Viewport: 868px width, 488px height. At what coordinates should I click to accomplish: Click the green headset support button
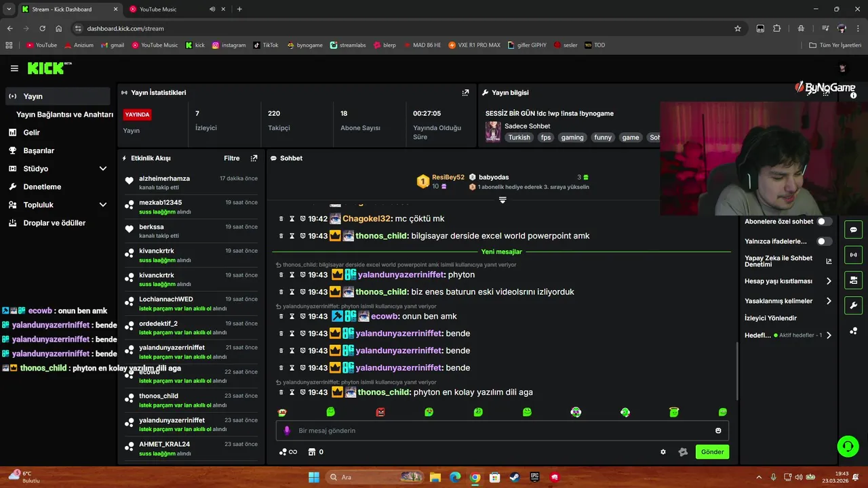click(x=848, y=446)
